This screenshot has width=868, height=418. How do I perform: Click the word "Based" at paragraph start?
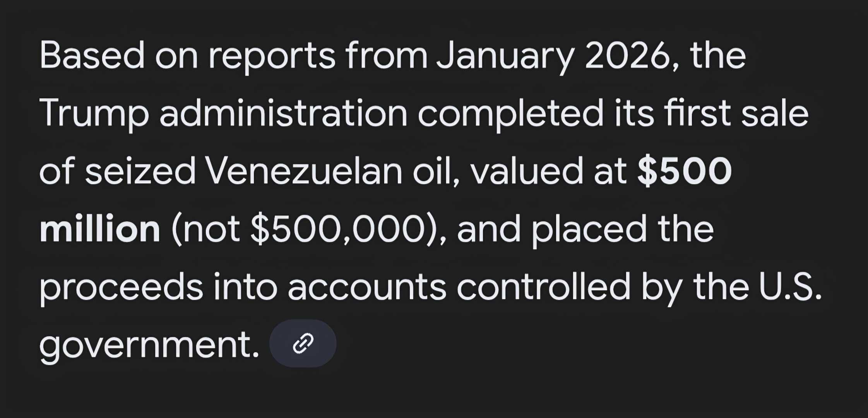(x=92, y=56)
